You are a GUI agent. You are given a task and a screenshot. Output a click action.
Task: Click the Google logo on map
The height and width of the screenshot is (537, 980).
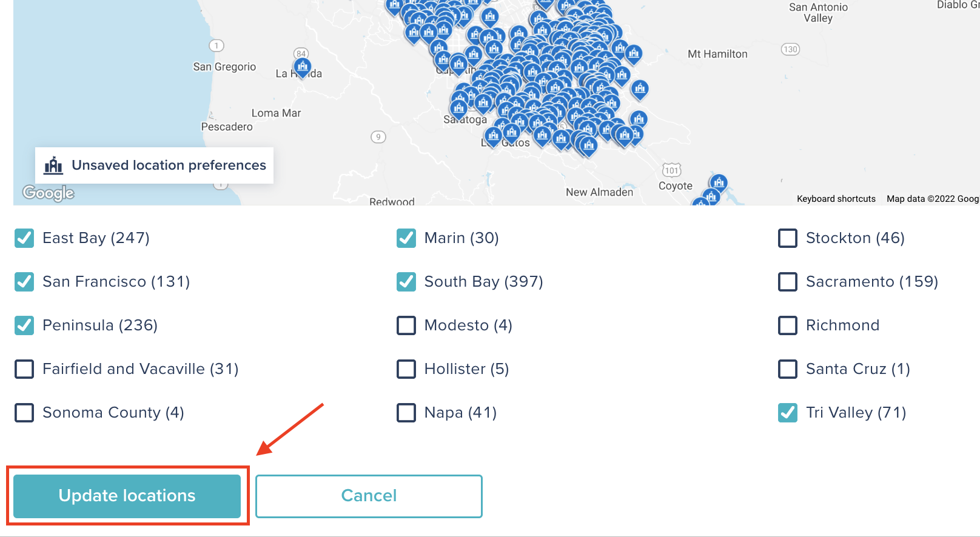pyautogui.click(x=49, y=193)
